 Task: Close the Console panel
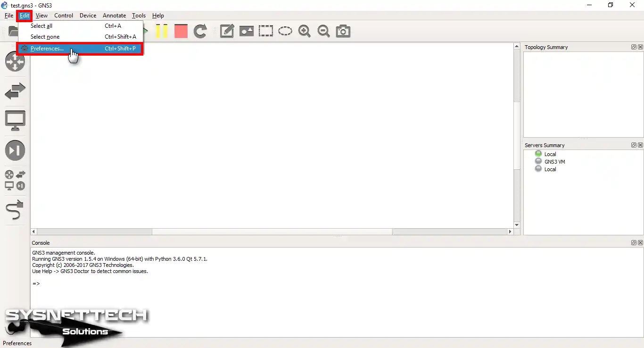coord(640,243)
